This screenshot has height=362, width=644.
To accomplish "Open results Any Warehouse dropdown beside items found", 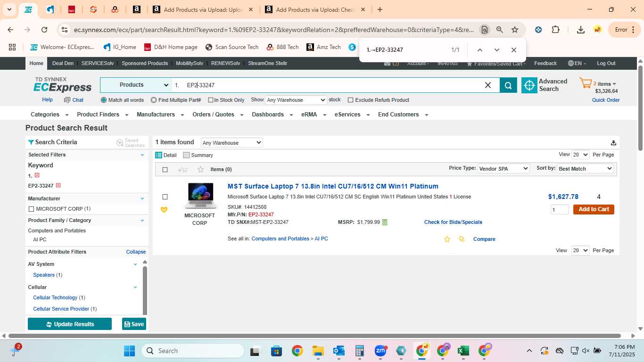I will pos(231,143).
